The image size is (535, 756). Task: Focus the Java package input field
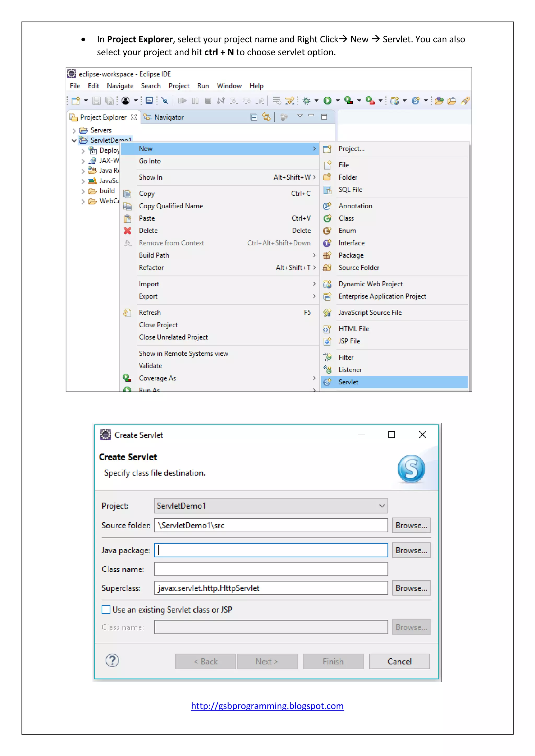[271, 550]
